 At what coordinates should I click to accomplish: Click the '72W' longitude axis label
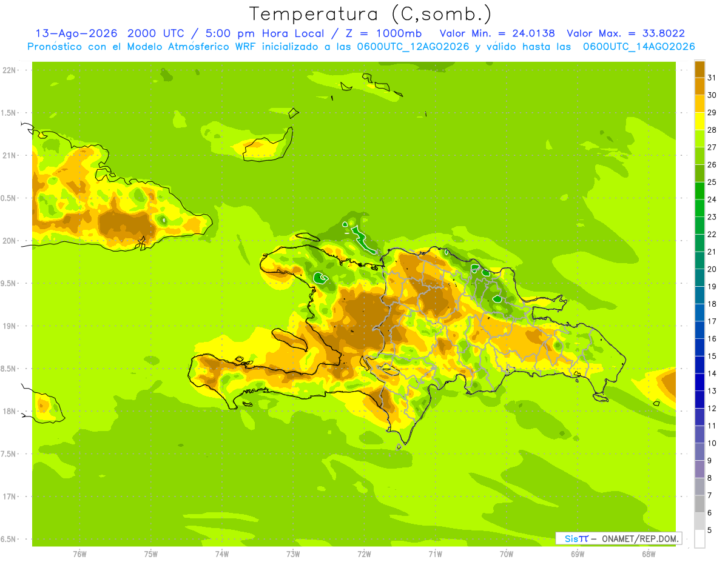point(364,554)
